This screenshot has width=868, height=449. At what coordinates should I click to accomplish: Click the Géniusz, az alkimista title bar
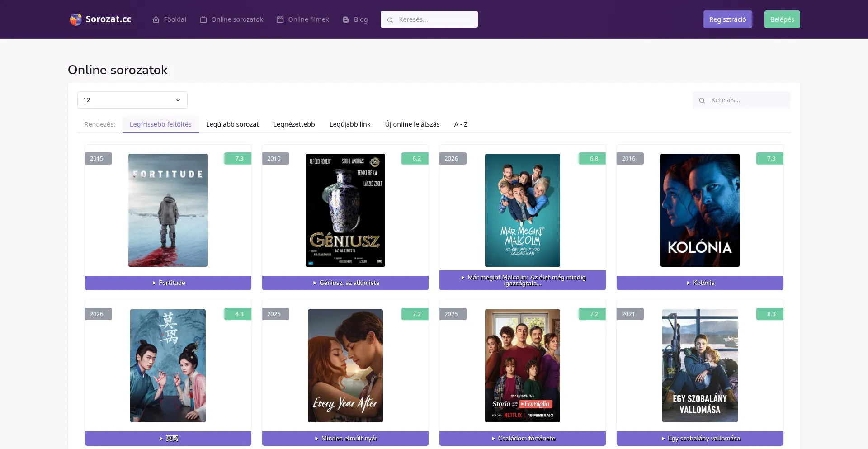345,283
